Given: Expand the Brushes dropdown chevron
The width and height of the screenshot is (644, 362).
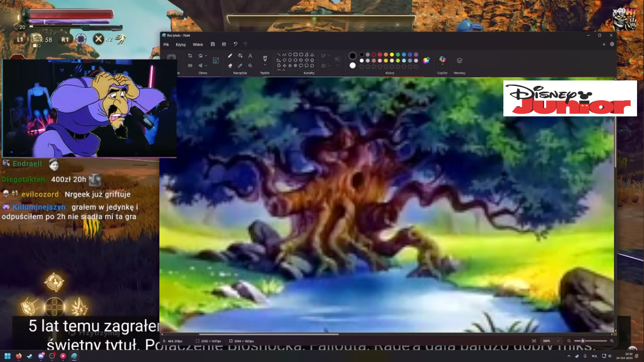Looking at the screenshot, I should tap(265, 64).
